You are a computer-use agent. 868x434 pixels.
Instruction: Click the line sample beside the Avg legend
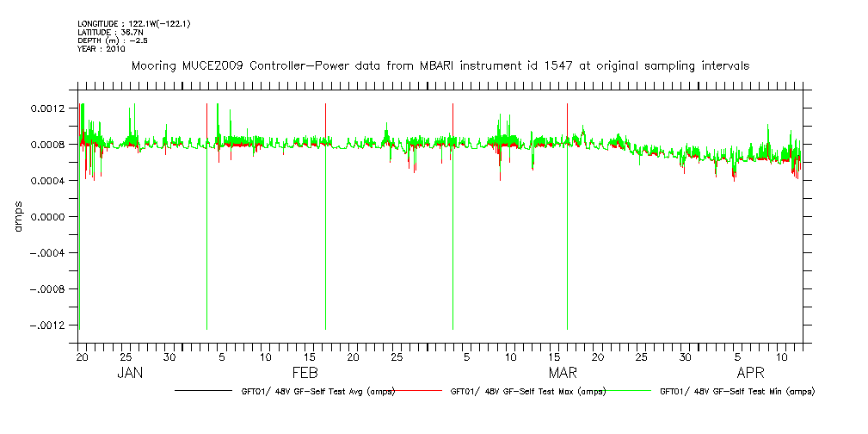coord(206,391)
